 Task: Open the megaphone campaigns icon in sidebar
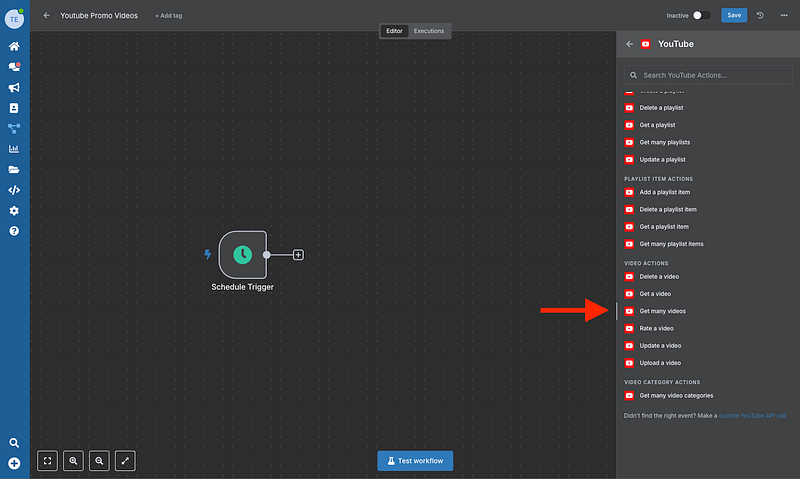(14, 87)
